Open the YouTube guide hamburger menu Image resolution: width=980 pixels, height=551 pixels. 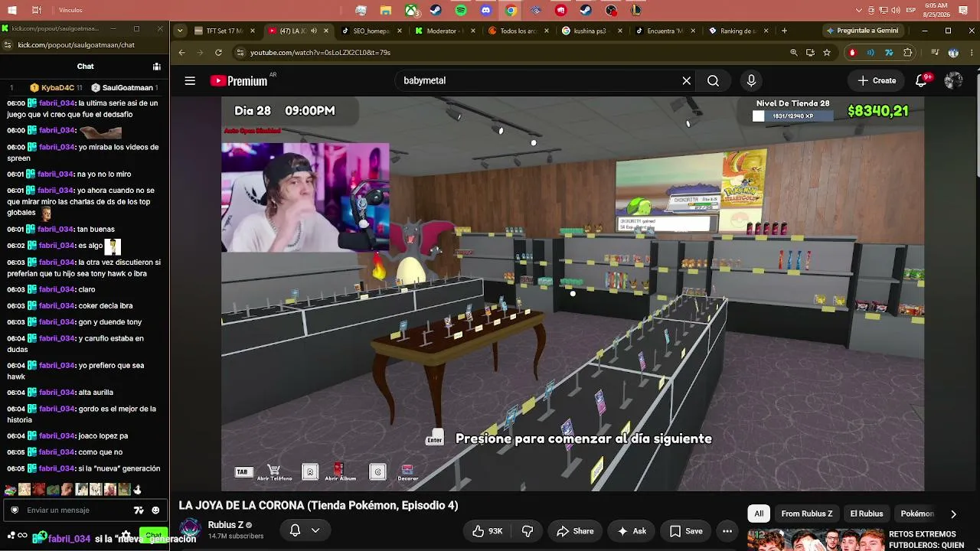pyautogui.click(x=190, y=80)
